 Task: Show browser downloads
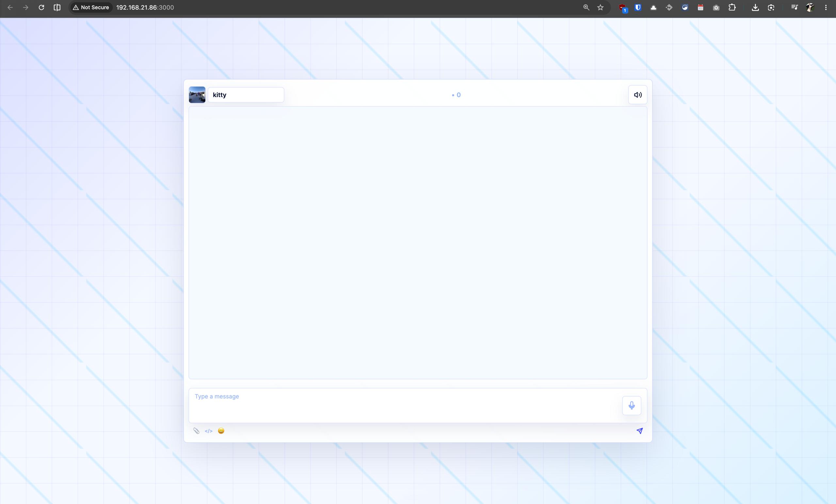pyautogui.click(x=755, y=8)
